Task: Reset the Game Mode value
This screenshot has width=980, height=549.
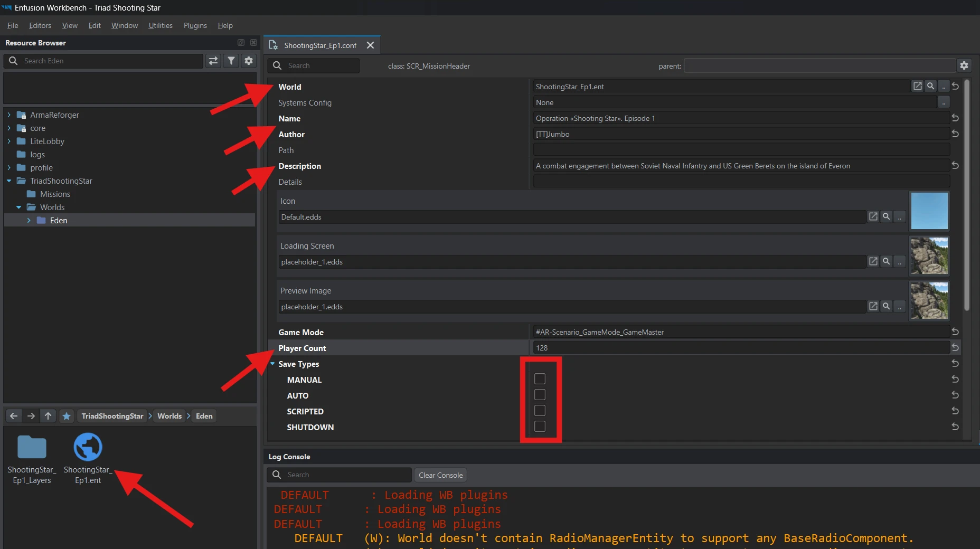Action: [x=955, y=332]
